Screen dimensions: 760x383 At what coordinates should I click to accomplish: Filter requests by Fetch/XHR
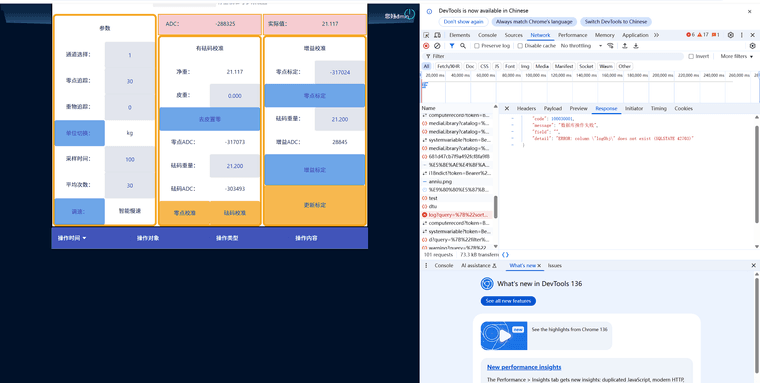coord(448,66)
